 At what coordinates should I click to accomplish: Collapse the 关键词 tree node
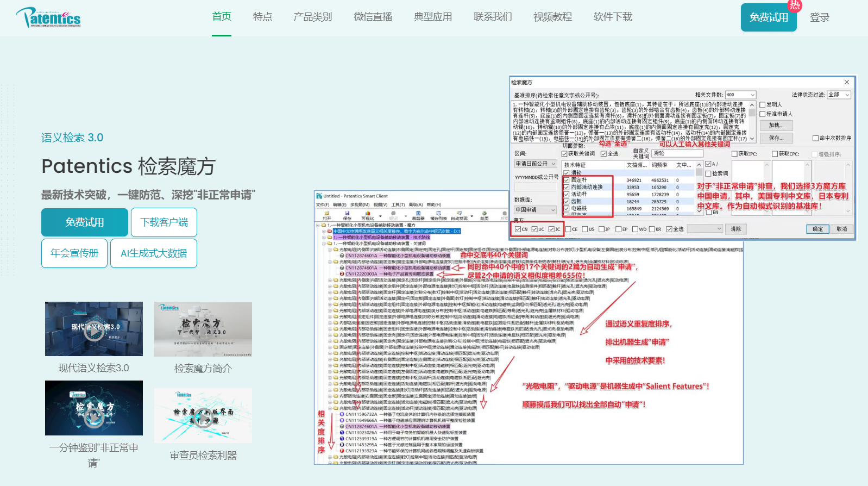click(x=324, y=244)
